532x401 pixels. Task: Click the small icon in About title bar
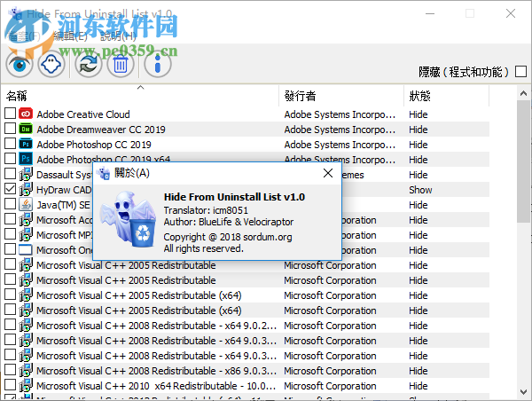(x=104, y=174)
